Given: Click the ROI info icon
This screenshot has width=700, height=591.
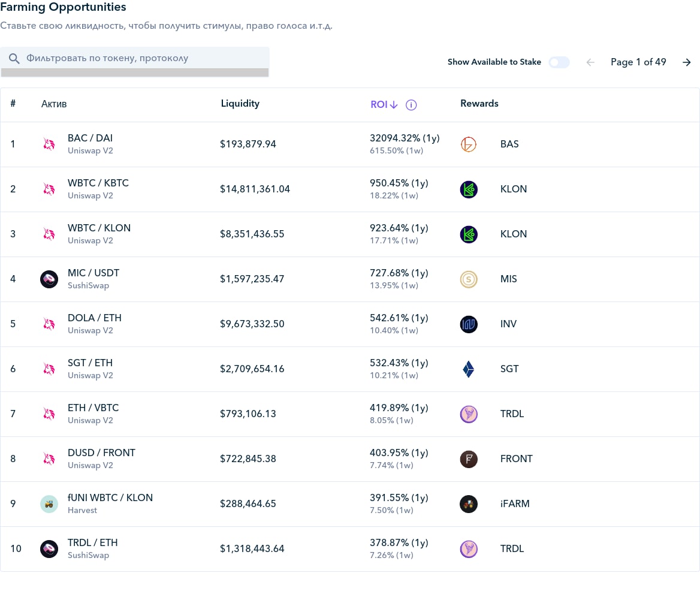Looking at the screenshot, I should [x=411, y=105].
